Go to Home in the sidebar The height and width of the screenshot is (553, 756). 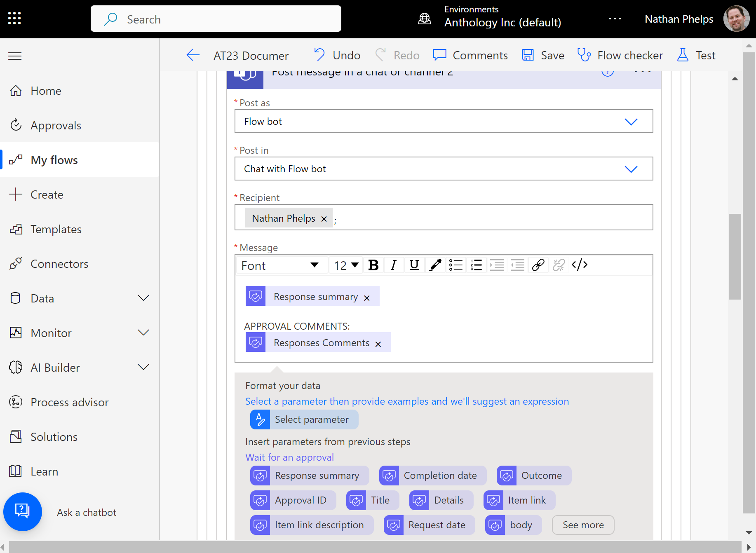point(80,91)
